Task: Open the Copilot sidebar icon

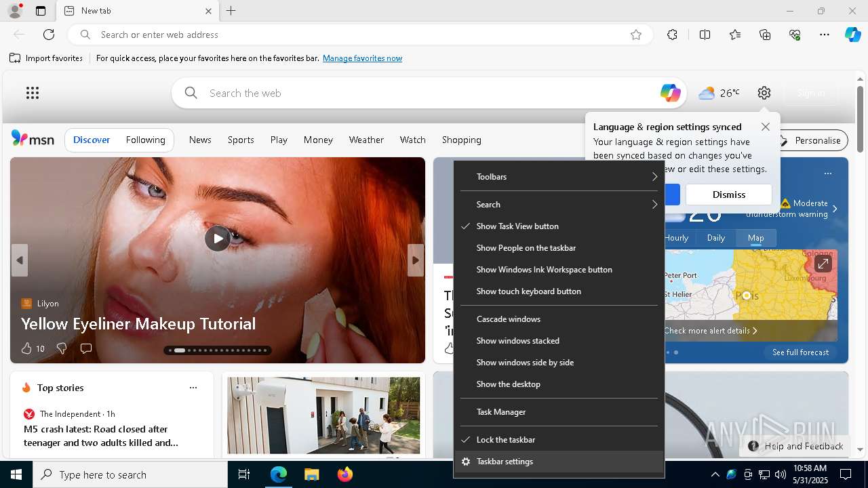Action: pos(852,35)
